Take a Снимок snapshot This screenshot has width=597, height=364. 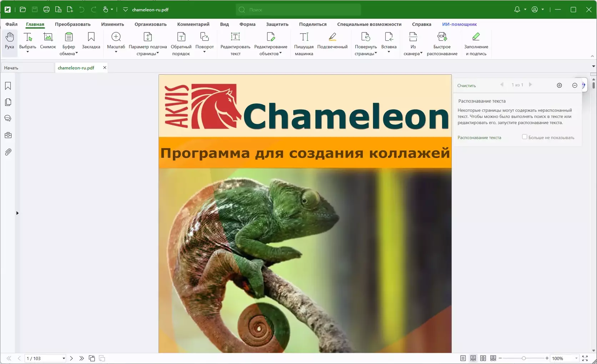click(x=48, y=41)
